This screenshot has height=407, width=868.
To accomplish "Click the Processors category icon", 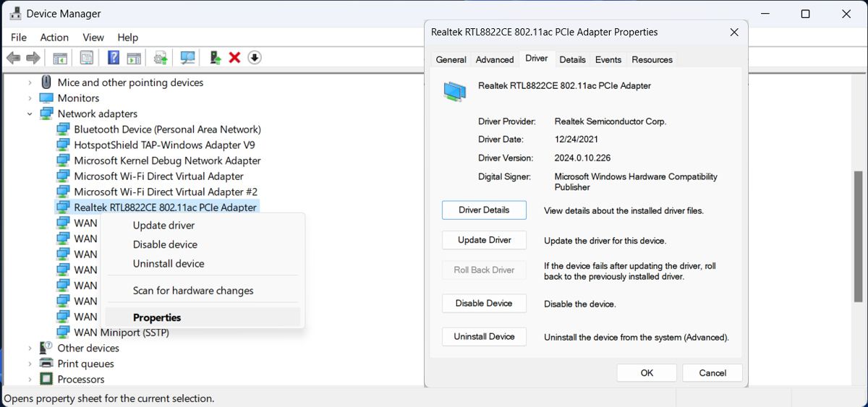I will point(46,379).
